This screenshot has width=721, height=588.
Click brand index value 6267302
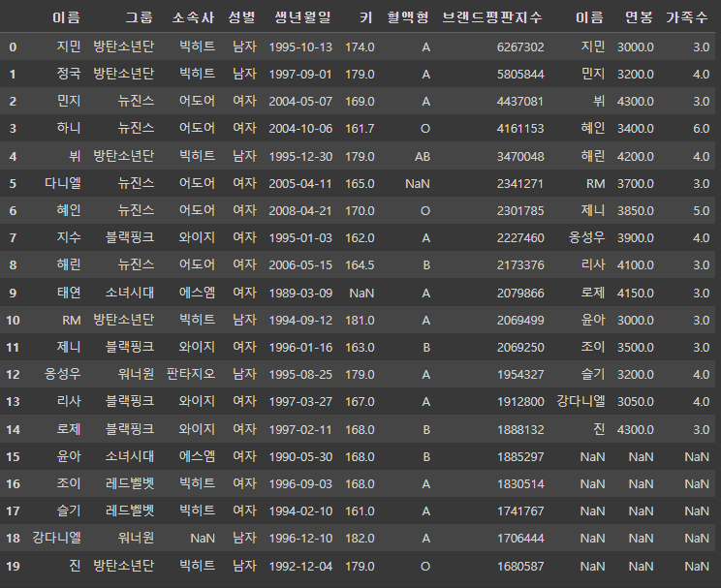pos(520,46)
